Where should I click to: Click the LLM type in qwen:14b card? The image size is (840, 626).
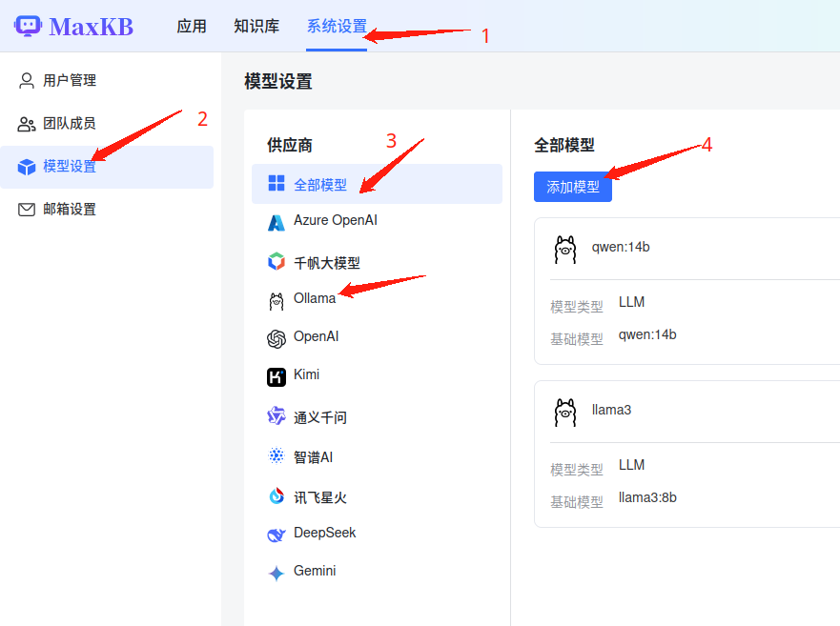point(631,303)
